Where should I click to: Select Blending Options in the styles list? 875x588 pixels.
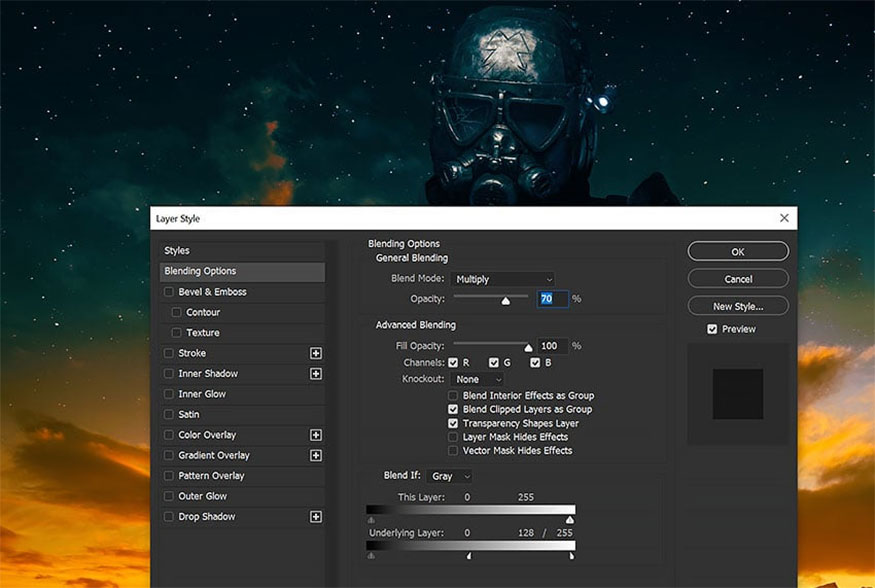(x=242, y=271)
